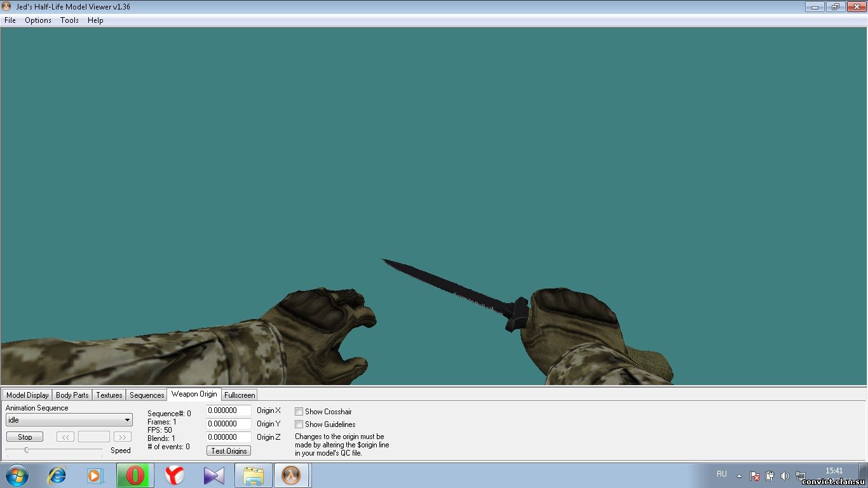This screenshot has height=488, width=868.
Task: Click the 'FPS: 50' info text
Action: (159, 430)
